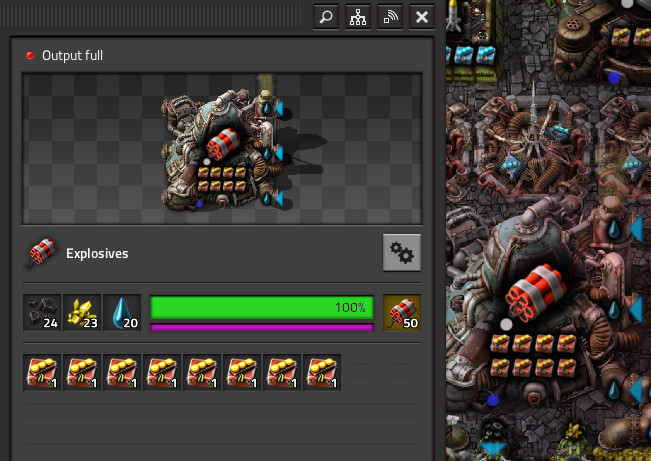Click the eighth productivity module slot
Screen dimensions: 651x461
pos(322,372)
